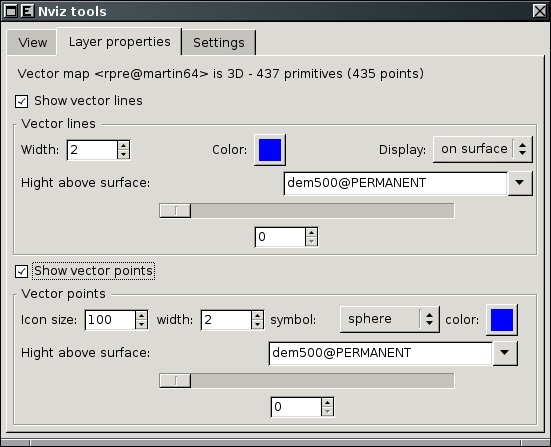Click the E icon in title bar

tap(27, 11)
